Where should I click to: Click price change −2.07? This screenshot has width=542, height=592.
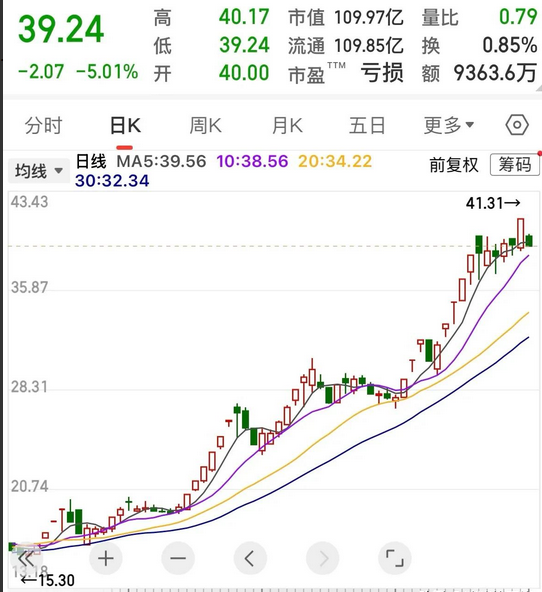pos(41,72)
